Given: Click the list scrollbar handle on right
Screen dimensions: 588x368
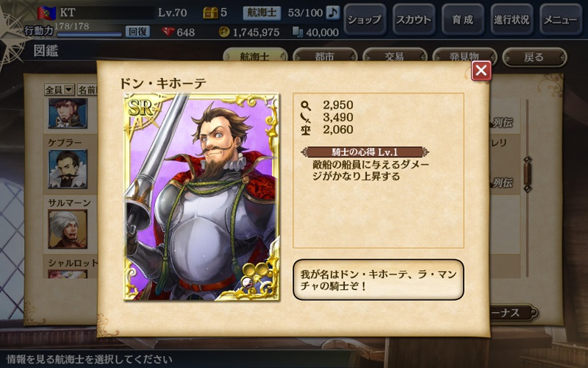Looking at the screenshot, I should pyautogui.click(x=527, y=174).
